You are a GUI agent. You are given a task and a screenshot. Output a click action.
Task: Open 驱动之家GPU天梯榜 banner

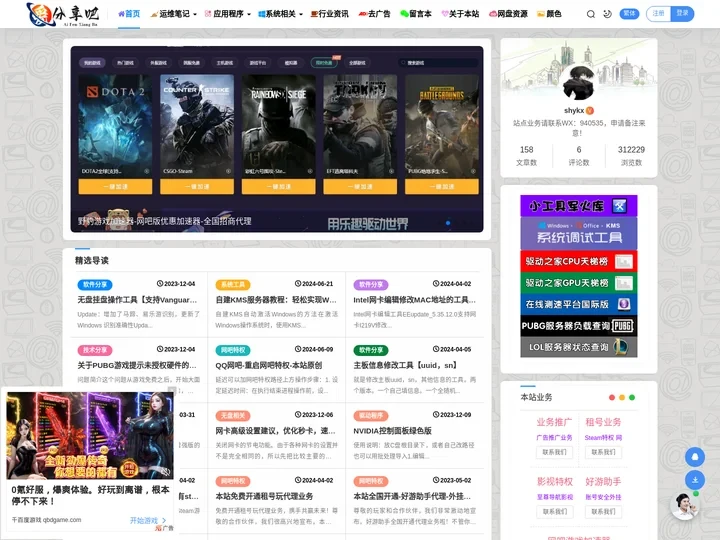coord(579,283)
